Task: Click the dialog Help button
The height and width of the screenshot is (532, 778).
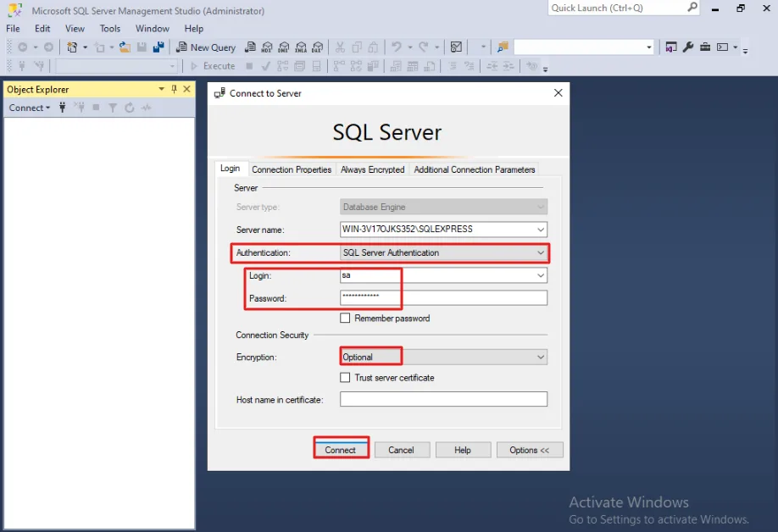Action: [463, 450]
